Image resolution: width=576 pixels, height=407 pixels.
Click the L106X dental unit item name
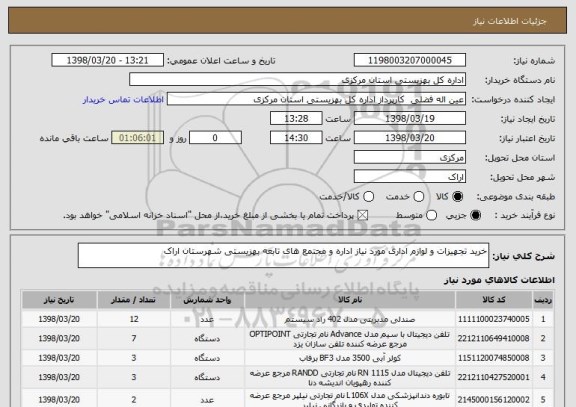tap(350, 400)
